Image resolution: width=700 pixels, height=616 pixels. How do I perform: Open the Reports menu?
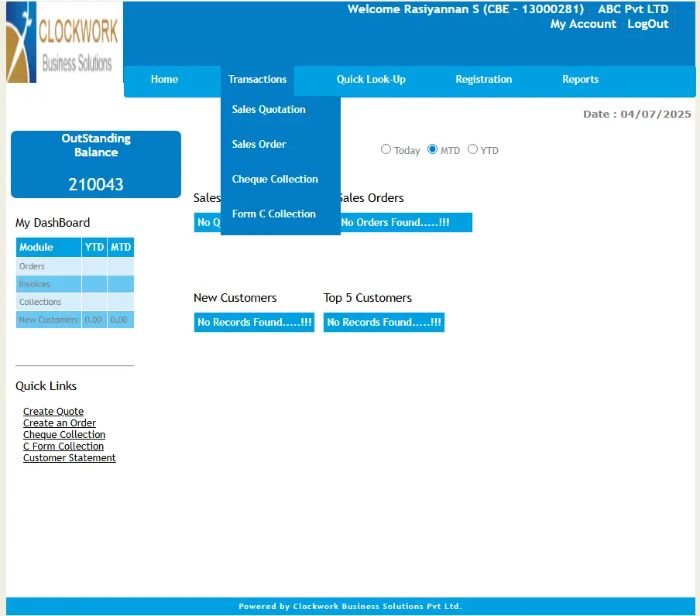(580, 79)
